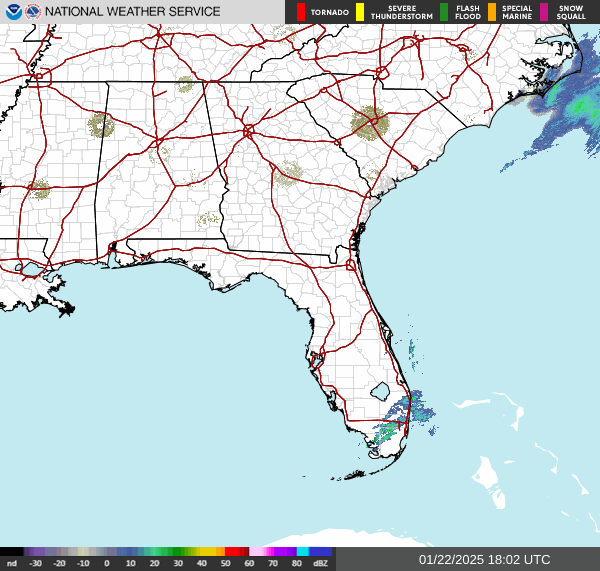Click the '30' reflectivity scale label

coord(178,563)
